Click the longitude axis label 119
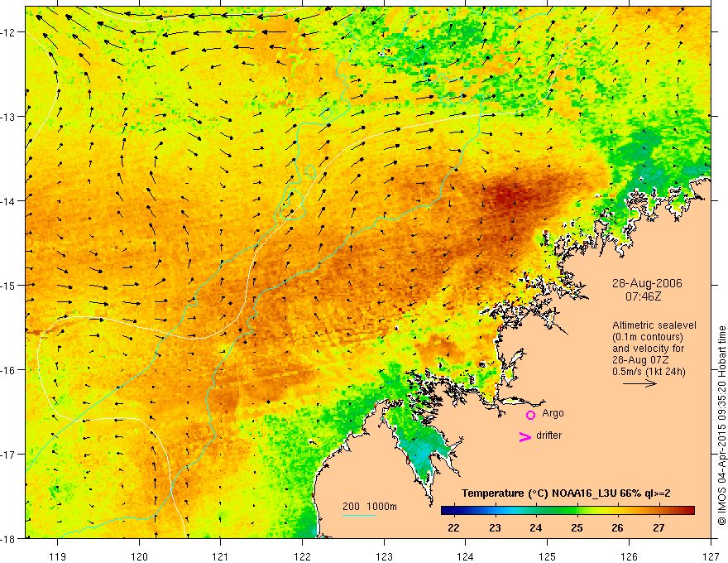The image size is (728, 563). coord(58,556)
